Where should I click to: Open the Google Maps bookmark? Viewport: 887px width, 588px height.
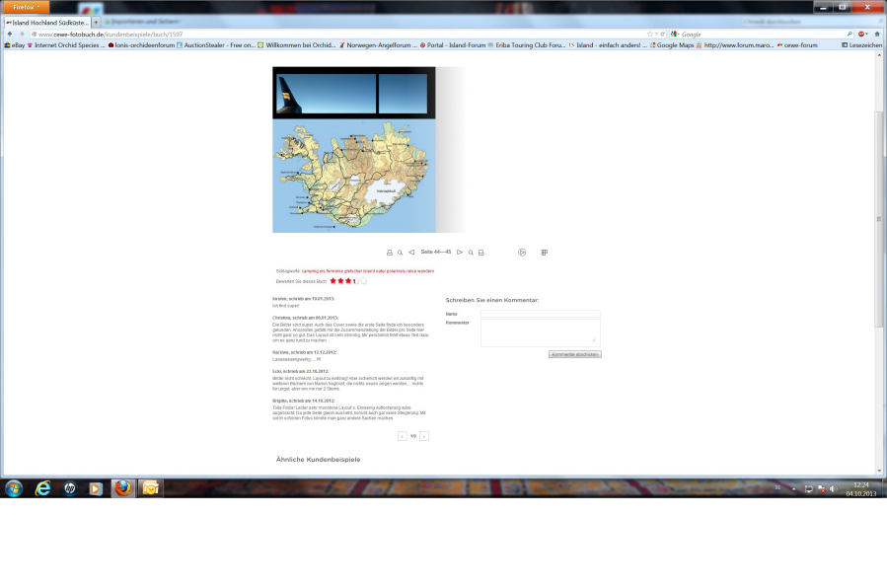pos(672,45)
